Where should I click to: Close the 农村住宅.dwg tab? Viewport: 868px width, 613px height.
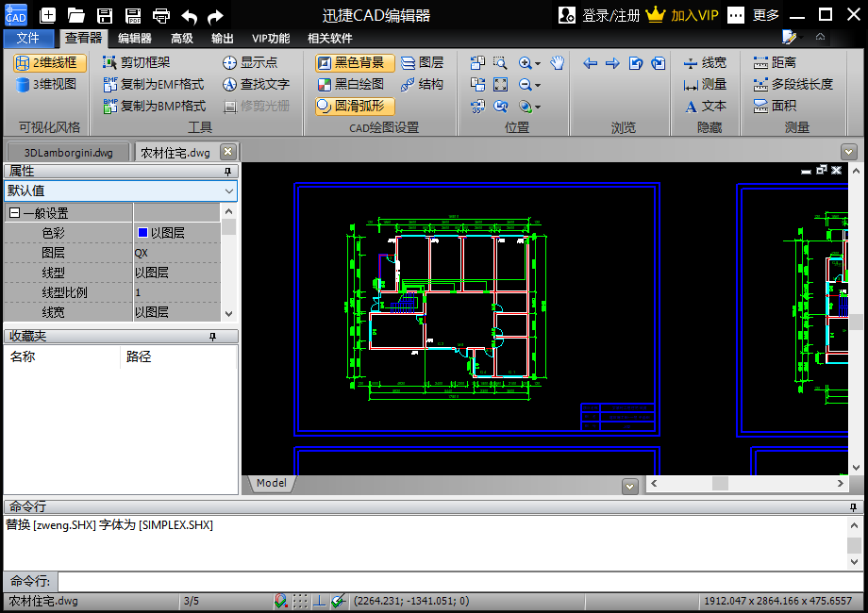click(228, 152)
